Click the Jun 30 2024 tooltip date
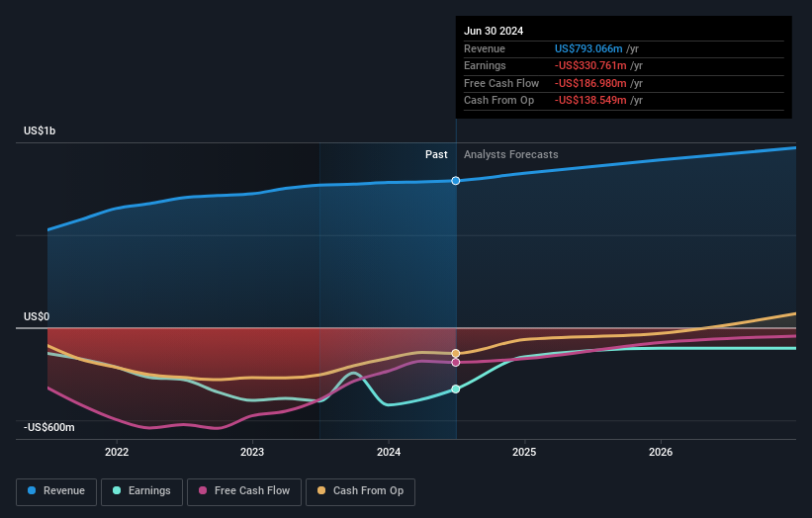This screenshot has height=518, width=812. click(x=494, y=31)
